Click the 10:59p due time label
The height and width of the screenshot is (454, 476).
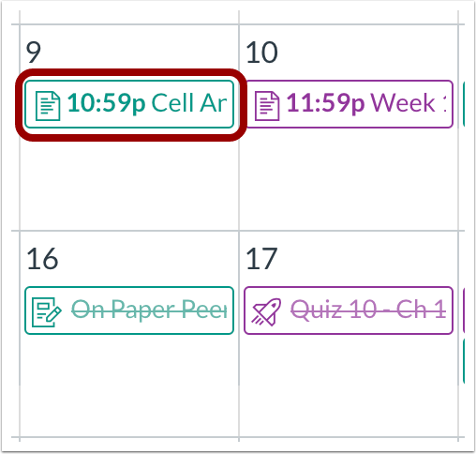pos(106,103)
